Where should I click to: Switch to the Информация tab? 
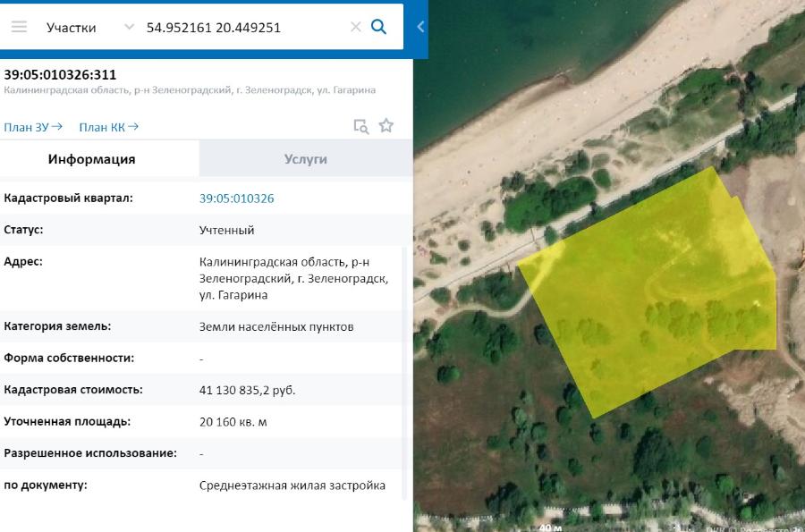coord(92,159)
